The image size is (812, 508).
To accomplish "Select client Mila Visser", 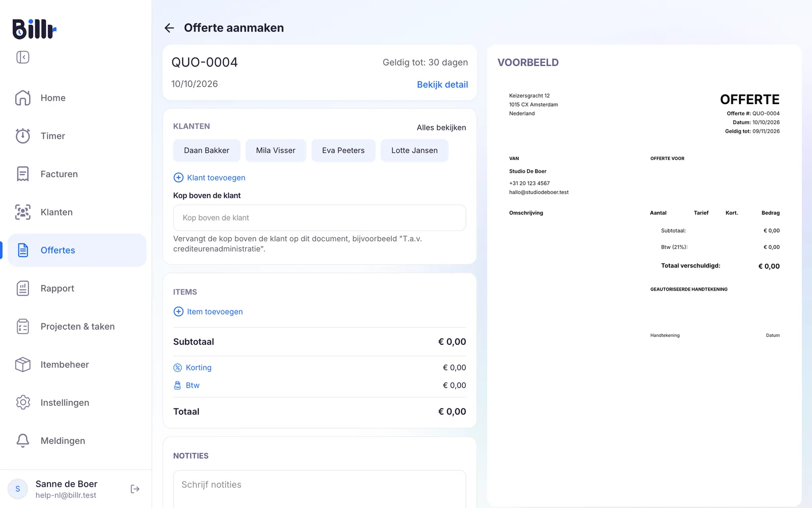I will coord(276,150).
